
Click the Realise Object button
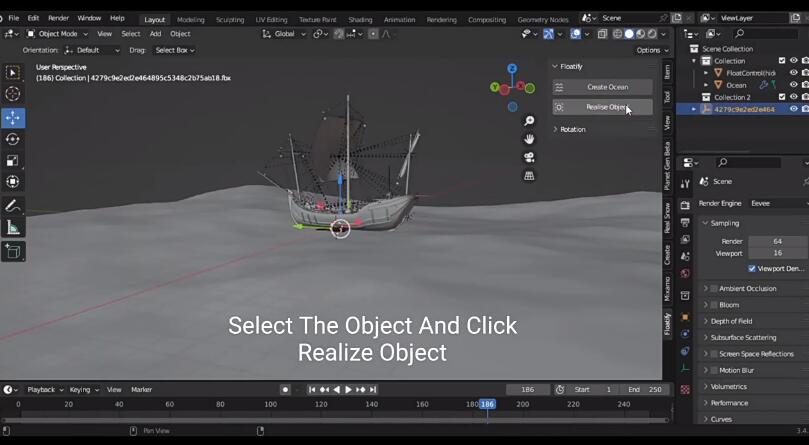pos(602,107)
